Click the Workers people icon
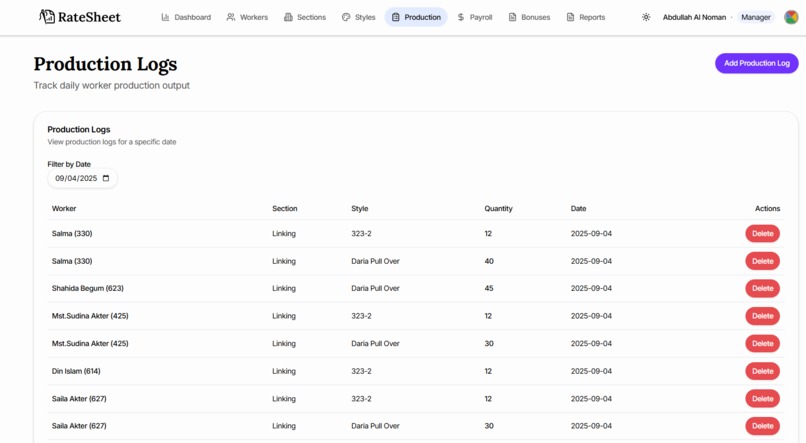Screen dimensions: 806x443 (x=231, y=17)
